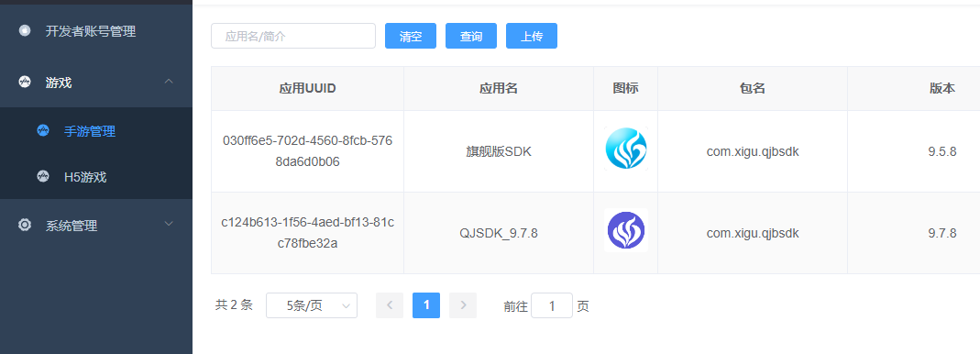Click the 包名 column header
The width and height of the screenshot is (980, 354).
point(753,88)
